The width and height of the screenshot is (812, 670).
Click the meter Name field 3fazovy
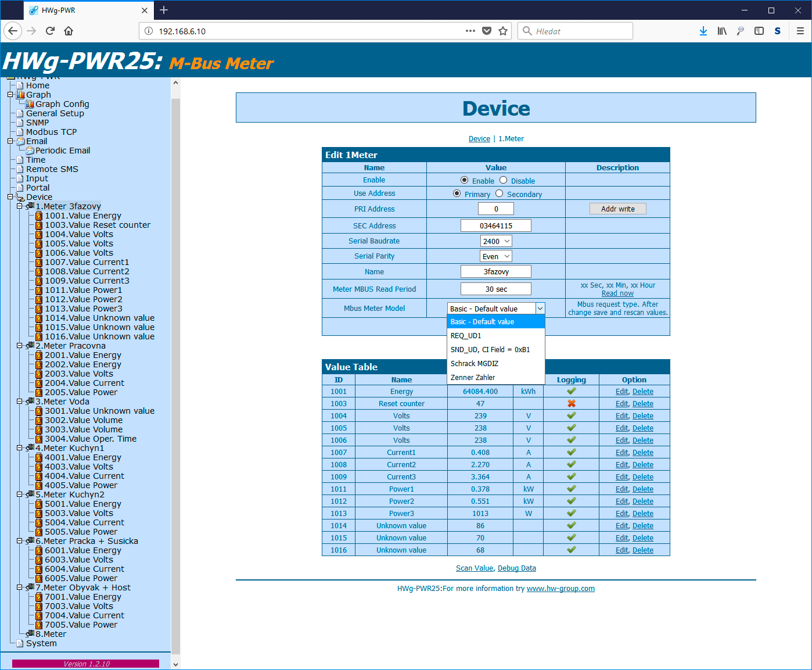click(496, 271)
